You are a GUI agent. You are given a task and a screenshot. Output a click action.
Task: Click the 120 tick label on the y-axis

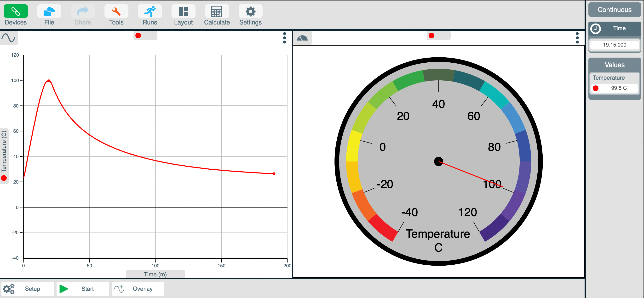pyautogui.click(x=15, y=55)
